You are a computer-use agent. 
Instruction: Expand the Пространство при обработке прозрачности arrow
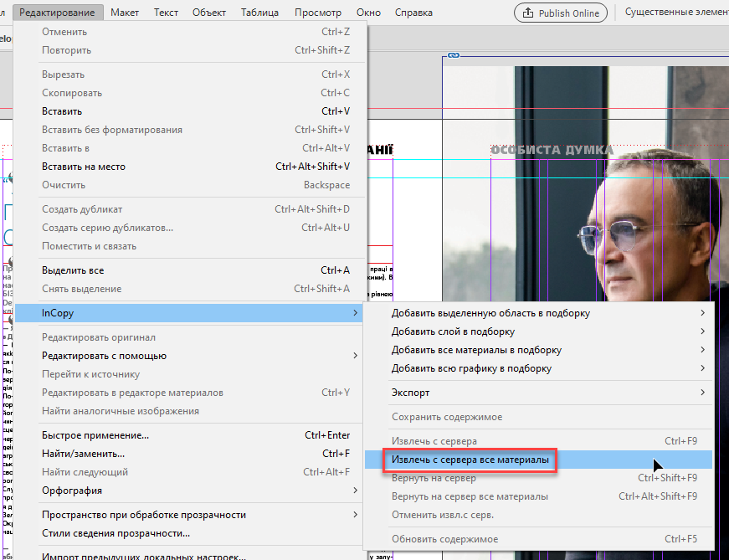click(355, 515)
